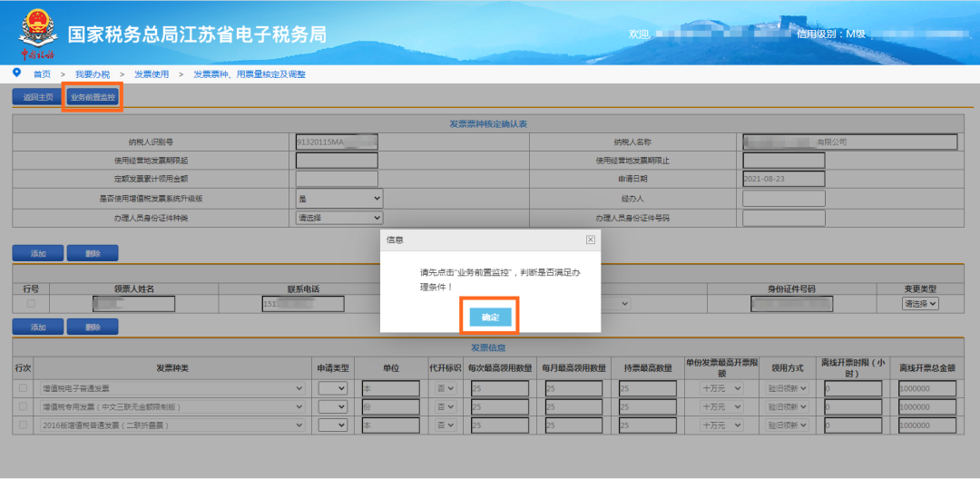Close the 信息 dialog with X icon
Image resolution: width=980 pixels, height=479 pixels.
[590, 239]
